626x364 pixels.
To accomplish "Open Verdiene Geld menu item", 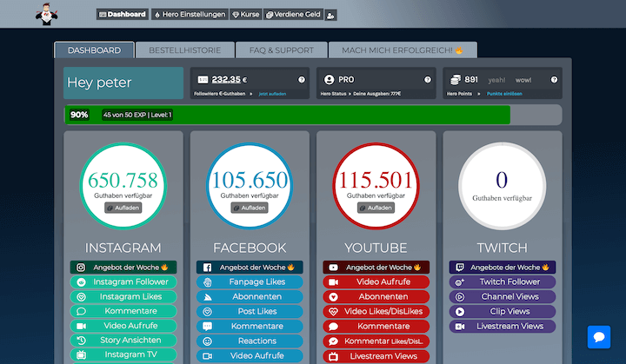I will (294, 15).
